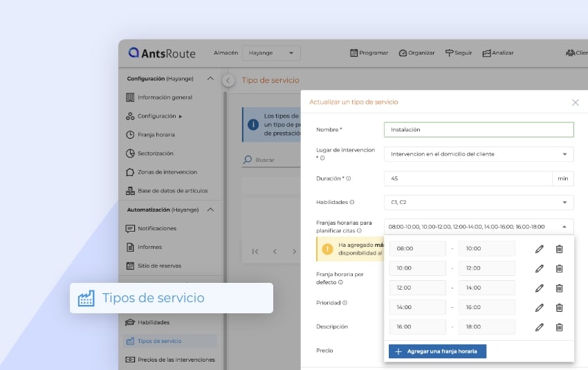This screenshot has width=588, height=370.
Task: Close the Actualizar un tipo de servicio dialog
Action: click(x=575, y=102)
